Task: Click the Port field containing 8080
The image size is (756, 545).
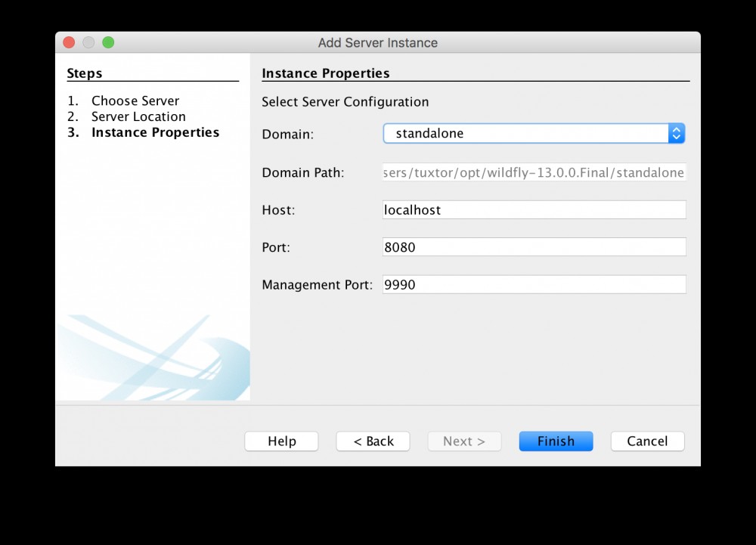Action: tap(534, 246)
